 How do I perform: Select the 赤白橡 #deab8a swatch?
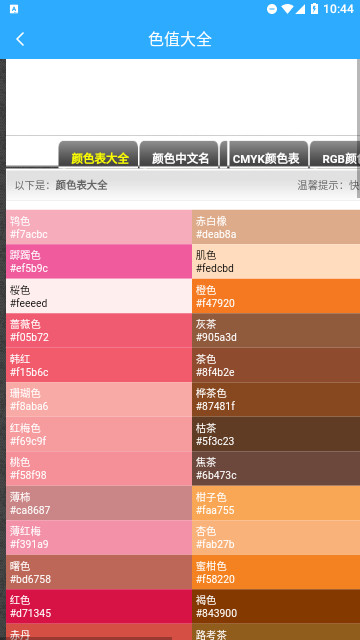(276, 227)
